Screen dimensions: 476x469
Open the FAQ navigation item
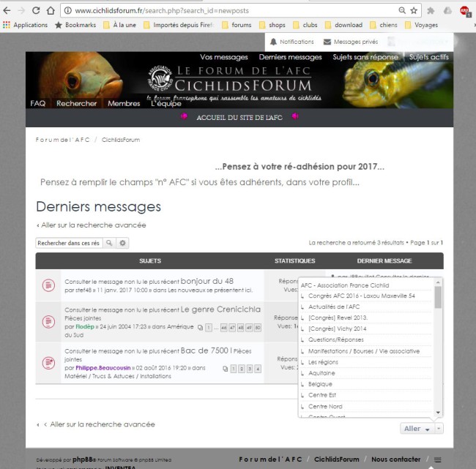(x=37, y=103)
